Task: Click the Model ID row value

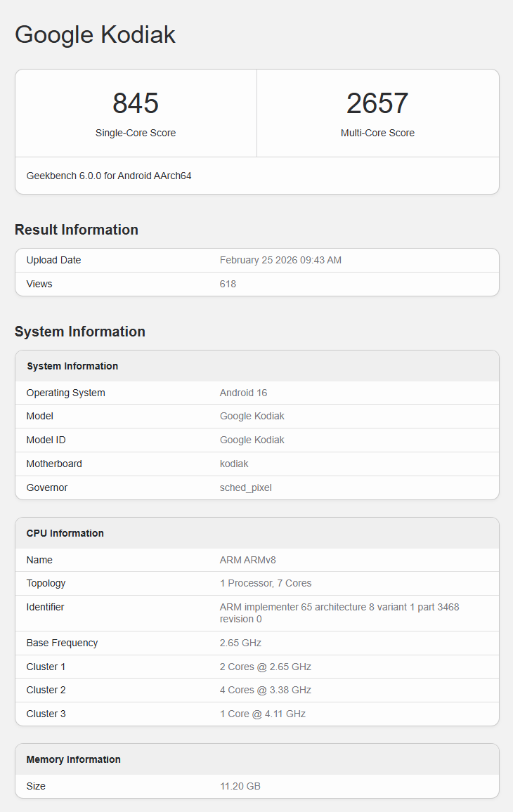Action: point(252,440)
